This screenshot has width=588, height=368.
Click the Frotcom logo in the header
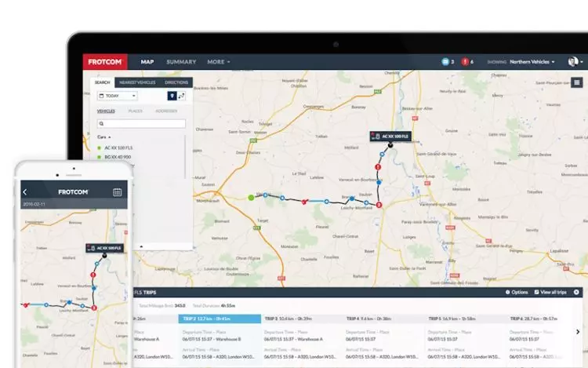pos(105,61)
